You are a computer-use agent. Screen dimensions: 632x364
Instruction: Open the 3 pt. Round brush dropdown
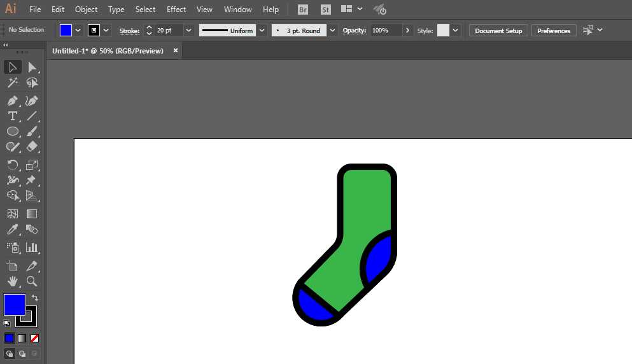(x=333, y=31)
